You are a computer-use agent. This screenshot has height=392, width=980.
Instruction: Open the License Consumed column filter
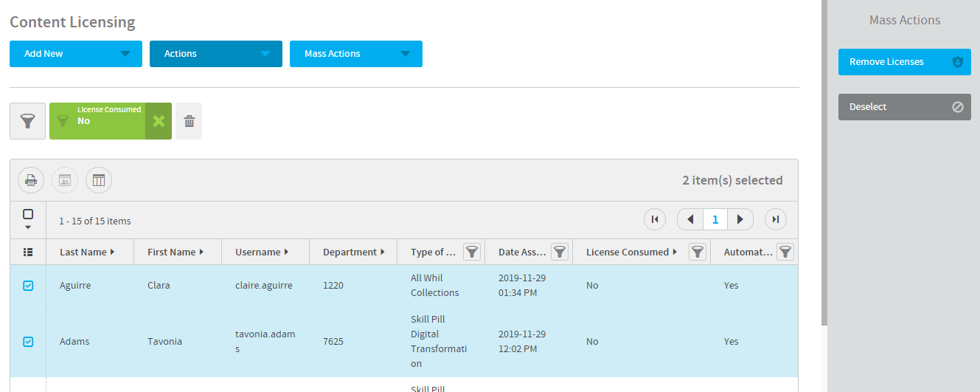697,252
